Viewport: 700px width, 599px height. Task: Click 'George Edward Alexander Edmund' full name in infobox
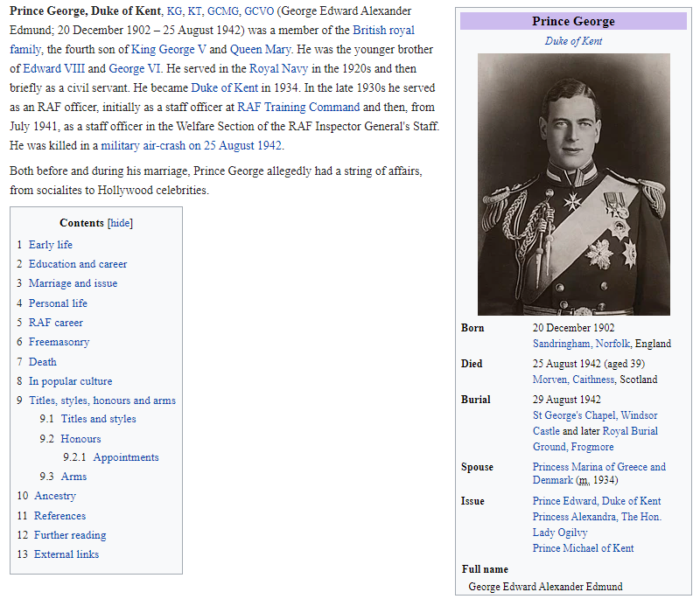(545, 587)
